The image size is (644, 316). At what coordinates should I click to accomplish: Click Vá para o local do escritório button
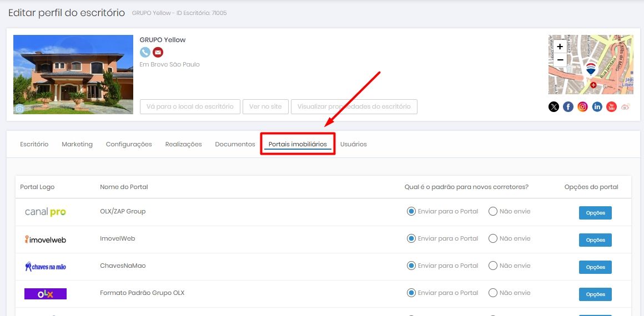coord(190,106)
